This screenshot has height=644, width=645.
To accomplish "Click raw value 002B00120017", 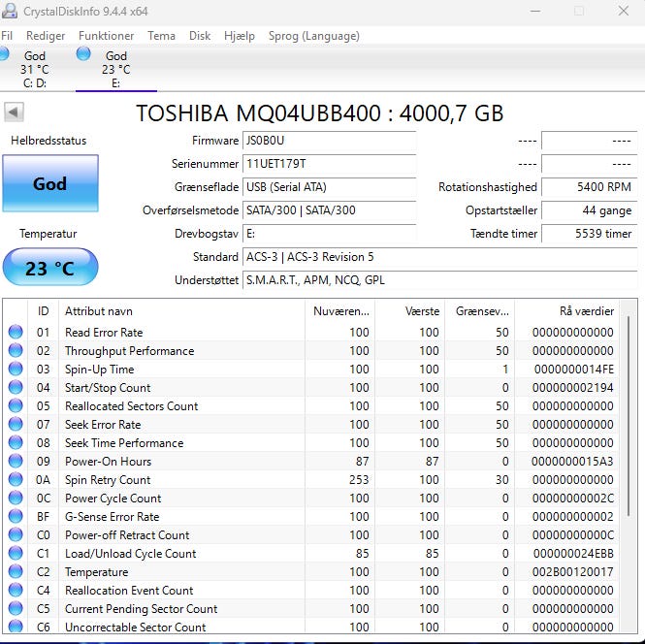I will tap(572, 572).
